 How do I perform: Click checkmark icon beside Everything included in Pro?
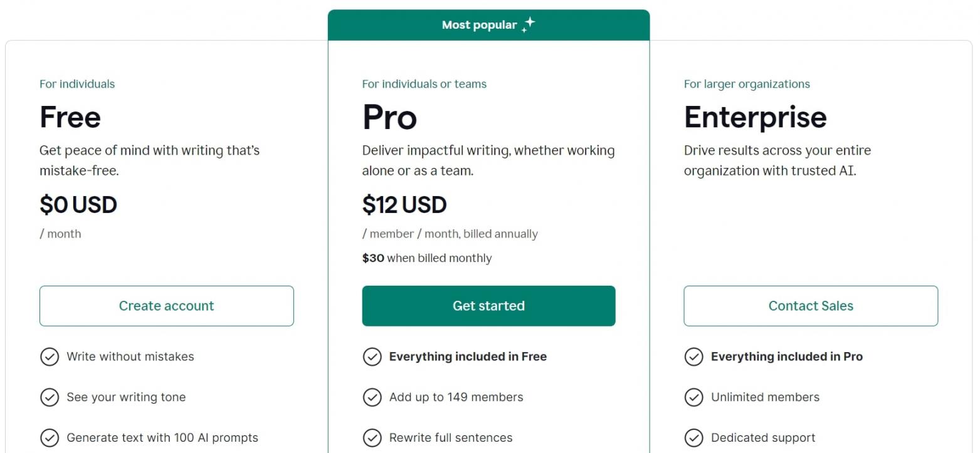(693, 357)
